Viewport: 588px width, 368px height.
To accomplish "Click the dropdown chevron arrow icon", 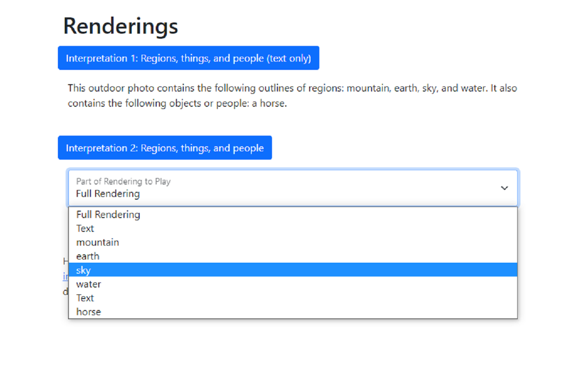I will coord(504,188).
